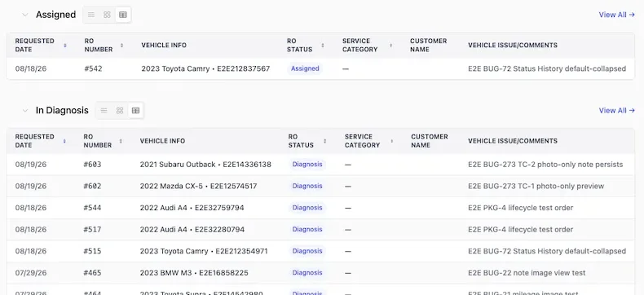
Task: Sort In Diagnosis table by RO Status
Action: 325,141
